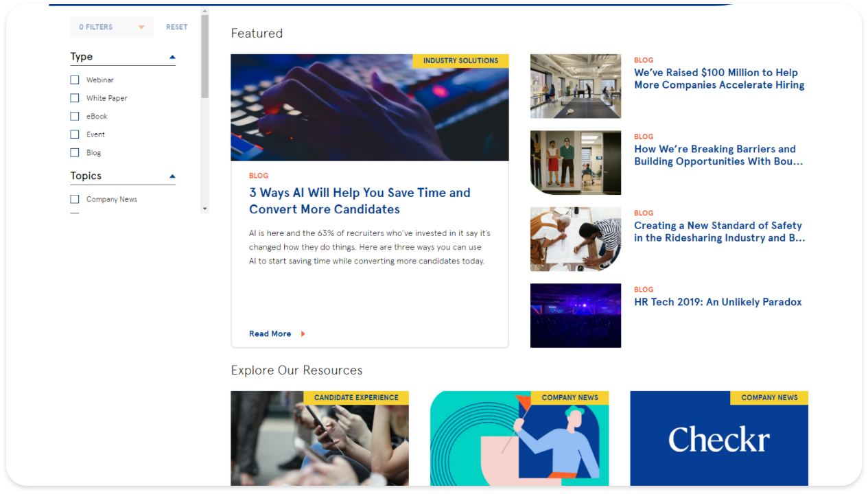The image size is (868, 494).
Task: Enable the White Paper filter
Action: 75,98
